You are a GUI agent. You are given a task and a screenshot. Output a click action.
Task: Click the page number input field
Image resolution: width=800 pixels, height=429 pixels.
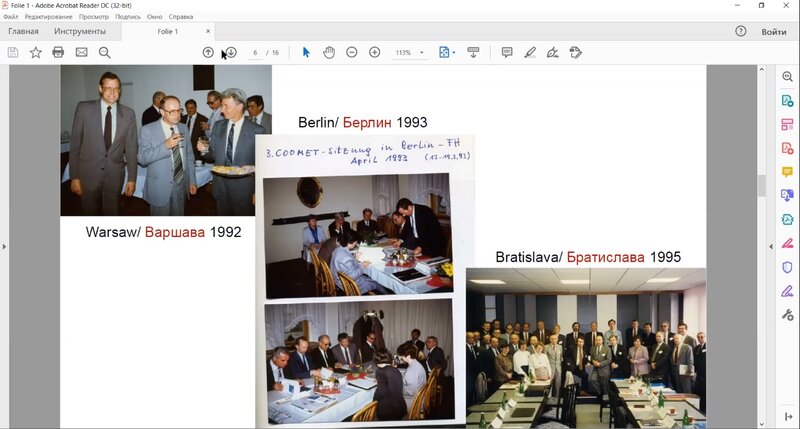pyautogui.click(x=256, y=52)
